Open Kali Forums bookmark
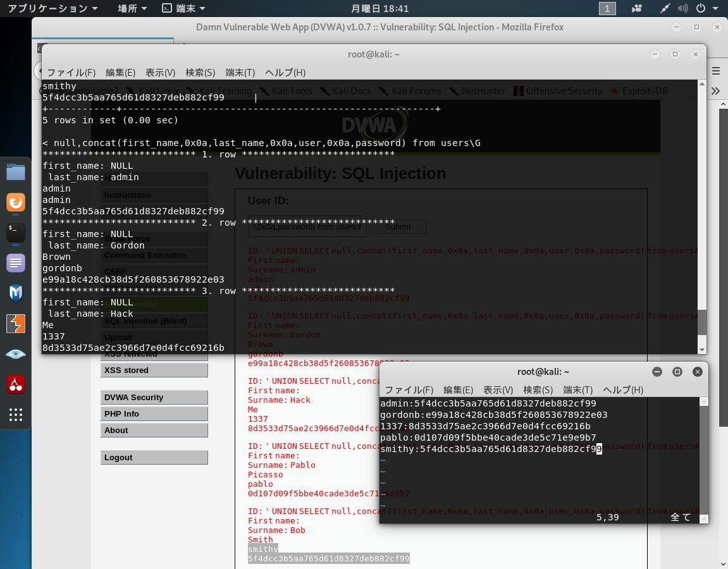728x569 pixels. pyautogui.click(x=410, y=91)
